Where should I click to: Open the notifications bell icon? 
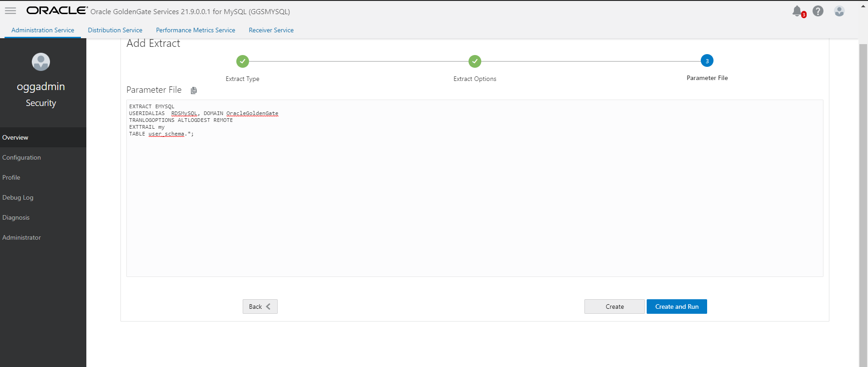click(798, 11)
